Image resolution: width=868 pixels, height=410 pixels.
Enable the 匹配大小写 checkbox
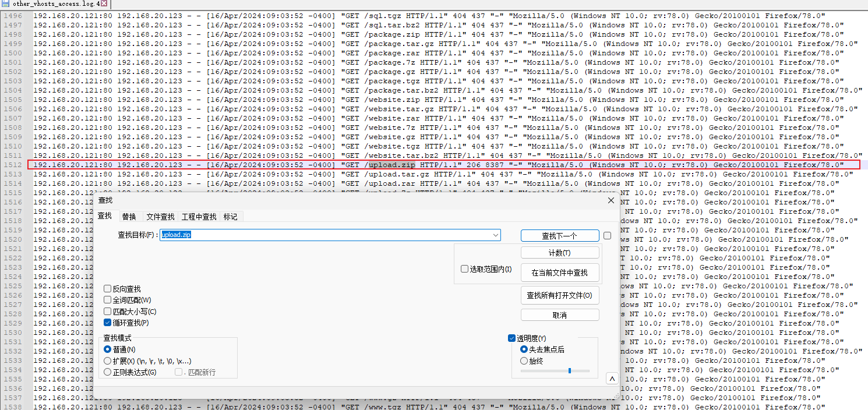[x=107, y=312]
